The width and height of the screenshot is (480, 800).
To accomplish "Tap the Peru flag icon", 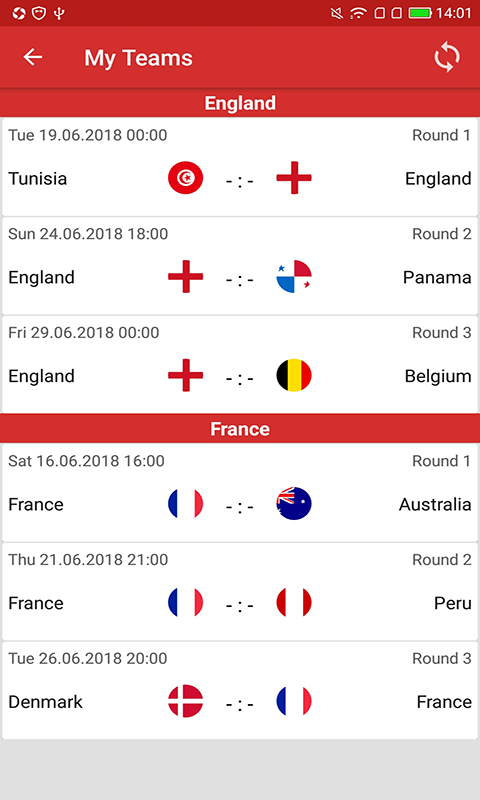I will (x=294, y=603).
